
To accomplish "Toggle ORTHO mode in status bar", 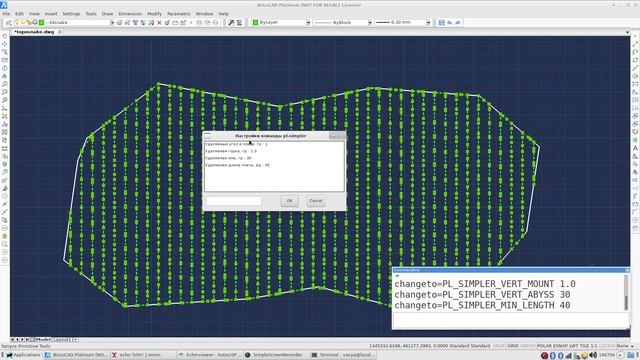I will click(528, 346).
